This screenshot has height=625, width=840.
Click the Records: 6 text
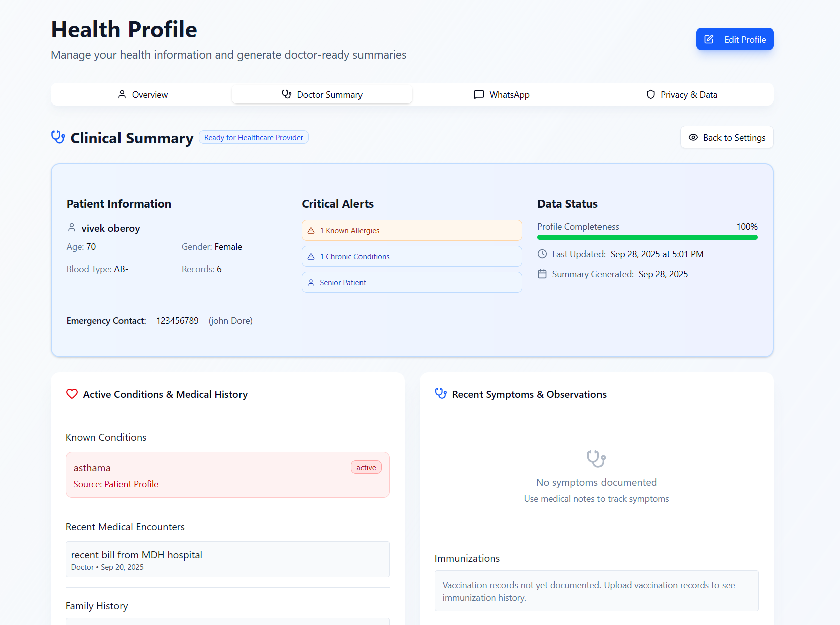202,269
